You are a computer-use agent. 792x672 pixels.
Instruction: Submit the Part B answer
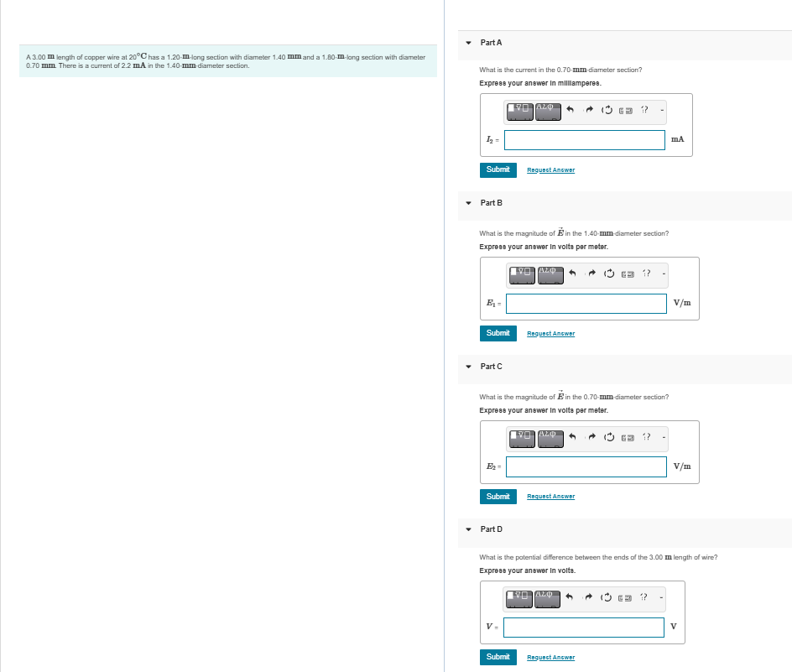[x=498, y=333]
